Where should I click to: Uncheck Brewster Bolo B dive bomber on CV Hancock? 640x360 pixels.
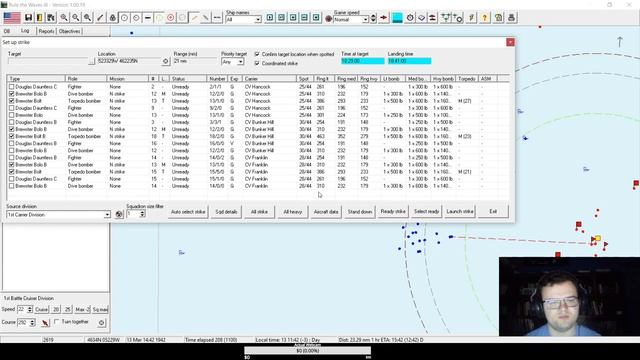click(11, 94)
